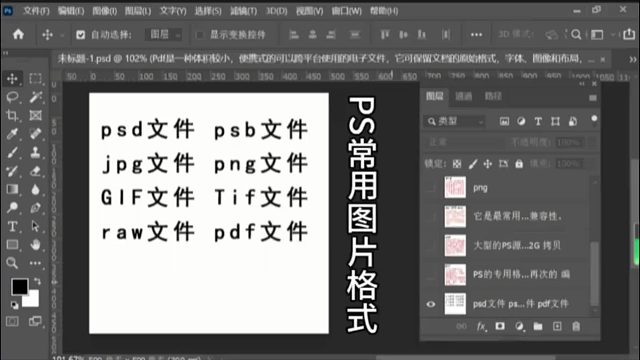Open the 文件 (File) menu

pyautogui.click(x=36, y=11)
